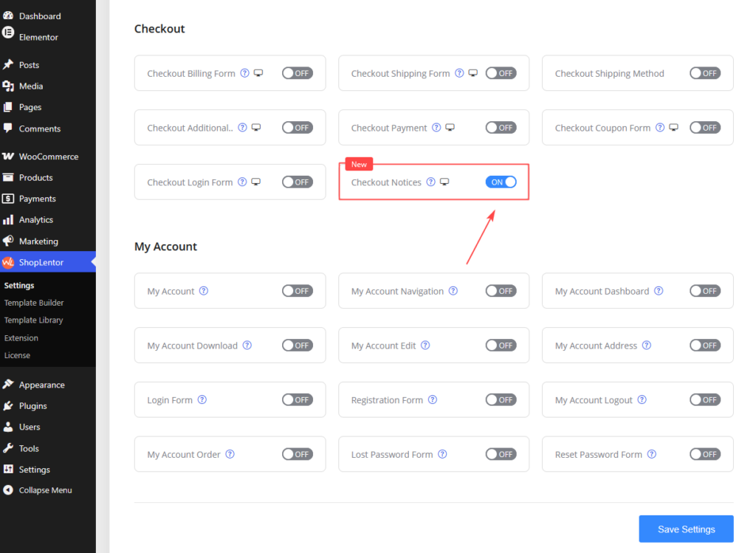Image resolution: width=756 pixels, height=553 pixels.
Task: Switch on Reset Password Form toggle
Action: [705, 455]
